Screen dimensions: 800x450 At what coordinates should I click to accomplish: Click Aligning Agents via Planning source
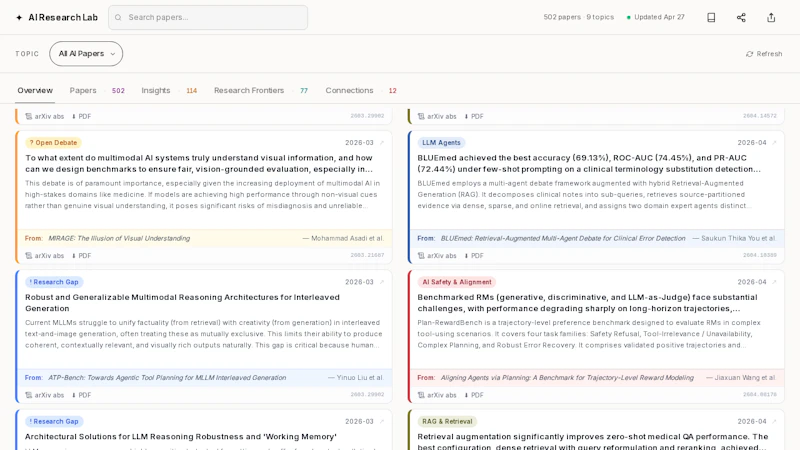567,378
